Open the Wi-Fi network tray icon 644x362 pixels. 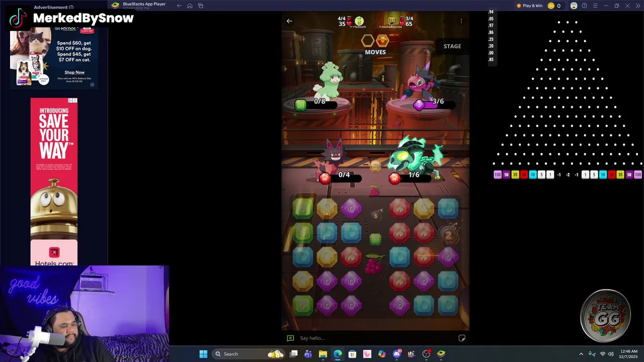click(602, 354)
